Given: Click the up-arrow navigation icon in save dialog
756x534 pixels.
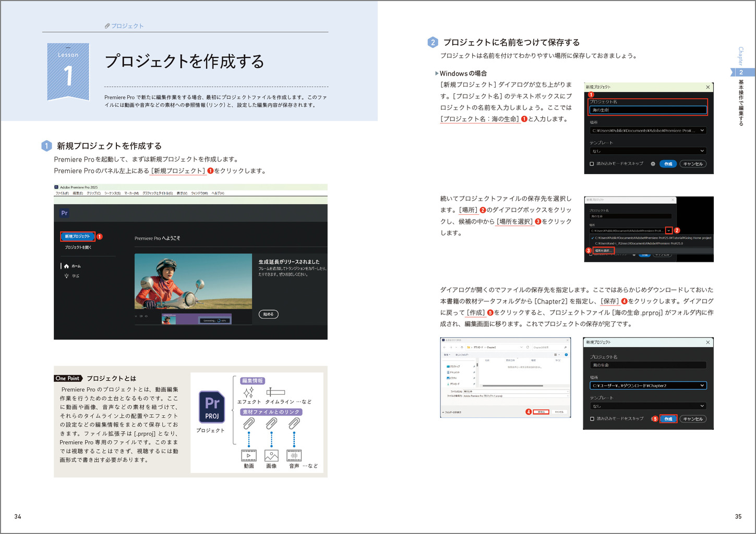Looking at the screenshot, I should (x=462, y=347).
